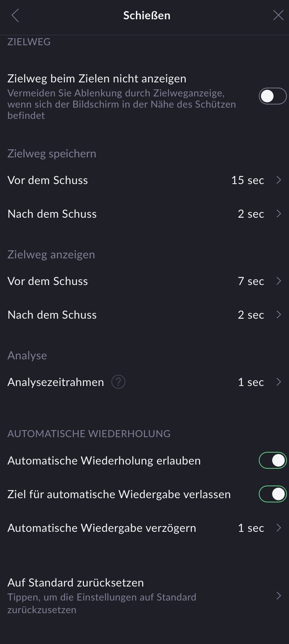Tap the 'Schießen' header title
This screenshot has height=644, width=289.
point(147,15)
